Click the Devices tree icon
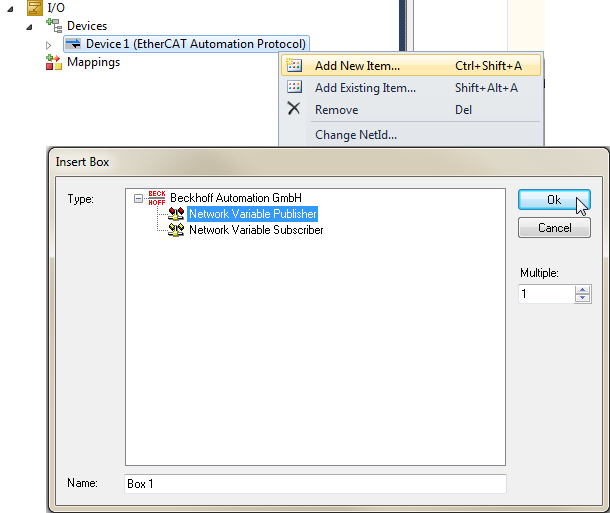The width and height of the screenshot is (610, 513). (54, 26)
